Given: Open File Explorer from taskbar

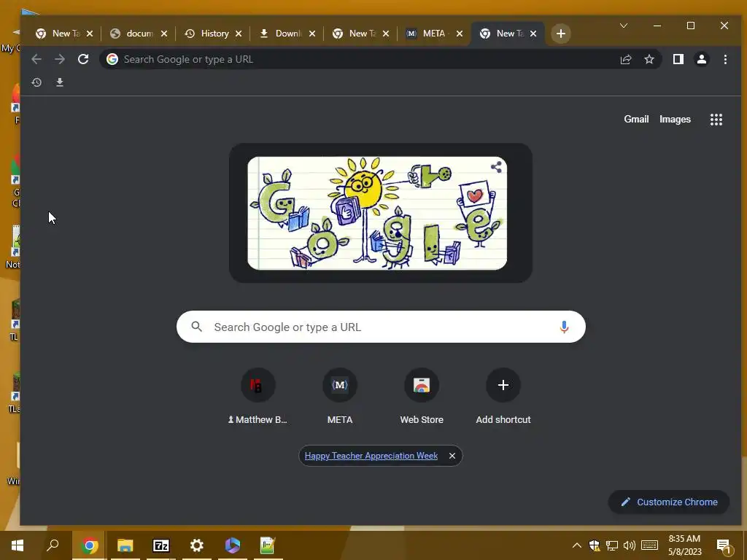Looking at the screenshot, I should (125, 545).
